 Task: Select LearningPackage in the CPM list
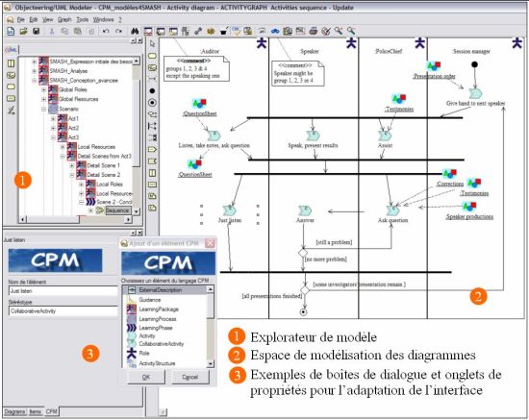coord(159,309)
